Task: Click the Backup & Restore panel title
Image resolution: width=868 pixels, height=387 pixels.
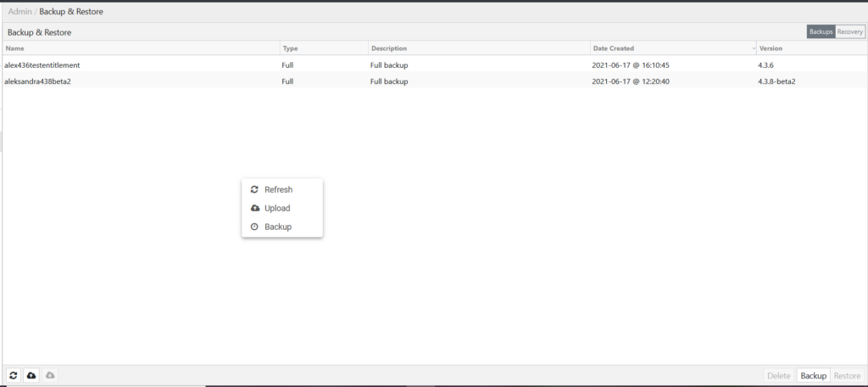Action: (39, 32)
